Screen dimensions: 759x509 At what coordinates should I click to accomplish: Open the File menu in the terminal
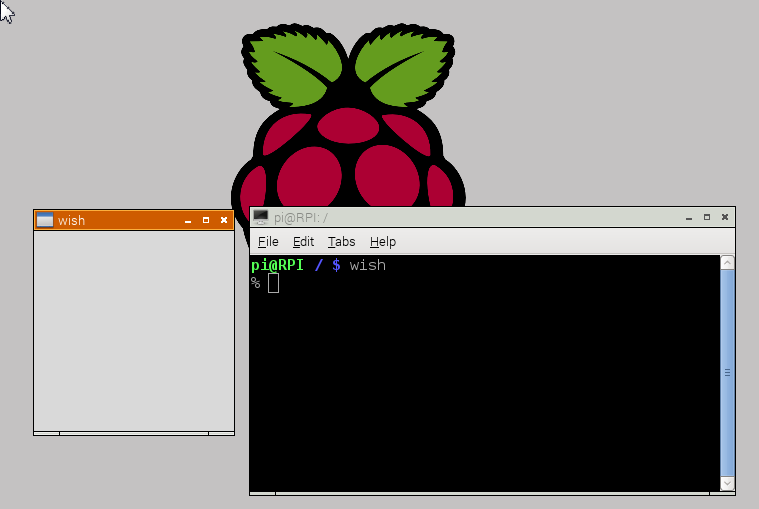pyautogui.click(x=268, y=242)
